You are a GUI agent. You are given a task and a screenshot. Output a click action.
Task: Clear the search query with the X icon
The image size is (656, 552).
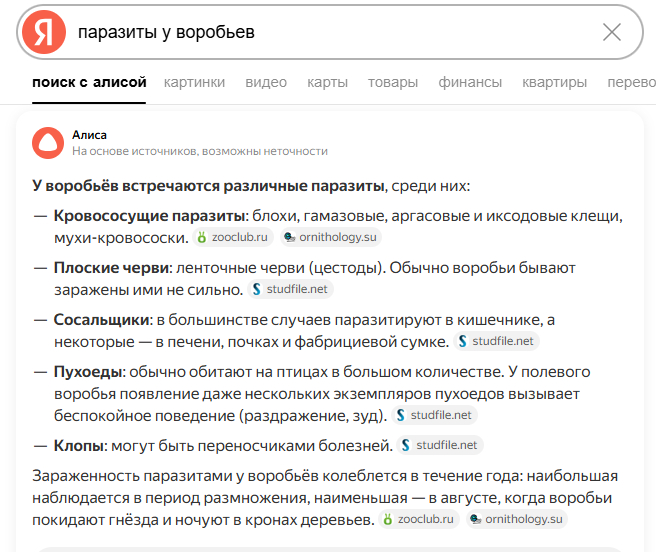pyautogui.click(x=612, y=32)
